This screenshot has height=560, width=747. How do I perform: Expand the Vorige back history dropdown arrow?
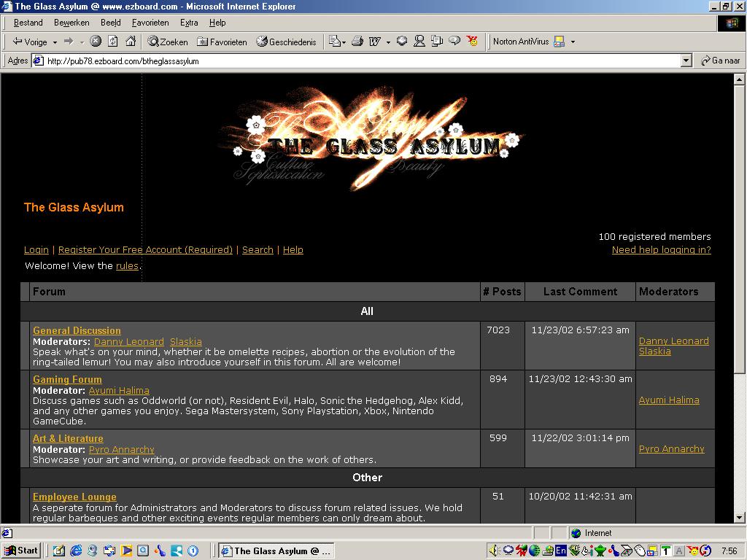pos(55,42)
